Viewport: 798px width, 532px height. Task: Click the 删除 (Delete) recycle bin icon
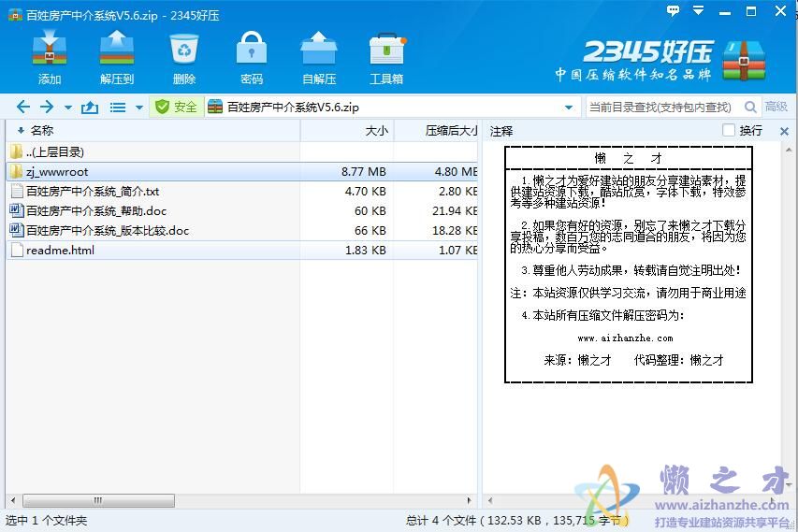[x=184, y=57]
